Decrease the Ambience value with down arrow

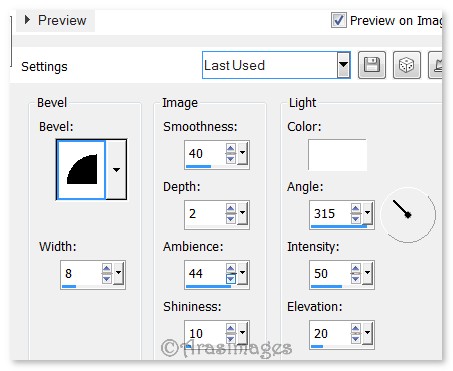231,279
